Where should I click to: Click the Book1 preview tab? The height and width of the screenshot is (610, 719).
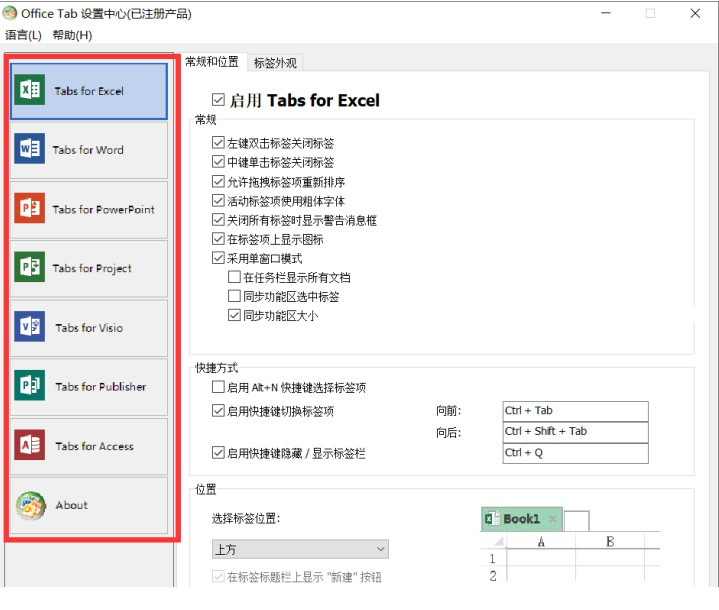tap(521, 519)
